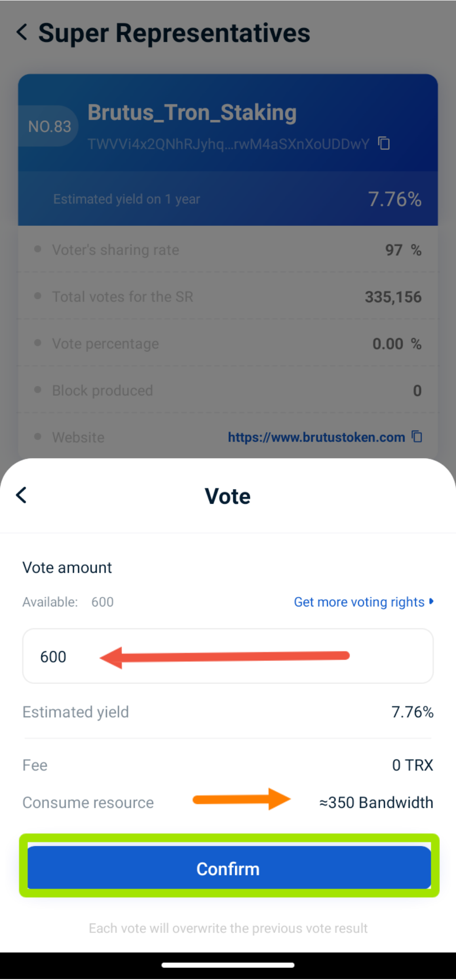Viewport: 456px width, 980px height.
Task: Open Get more voting rights link
Action: coord(359,602)
